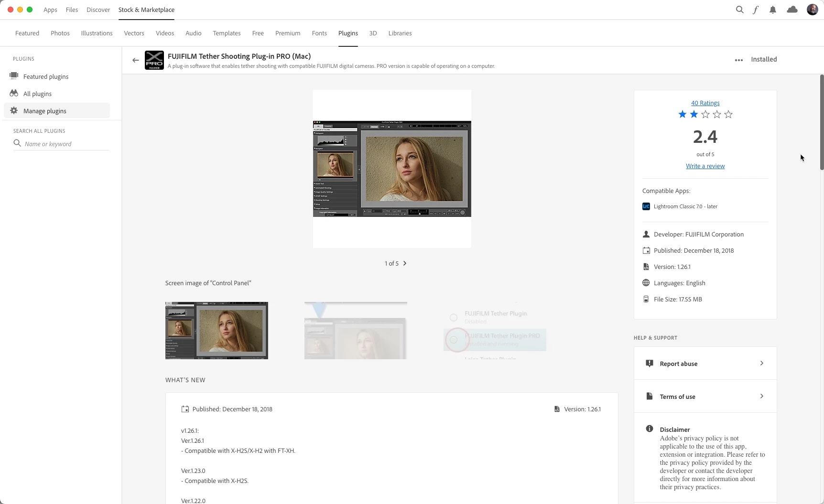Image resolution: width=824 pixels, height=504 pixels.
Task: Click the Terms of use document icon
Action: (650, 396)
